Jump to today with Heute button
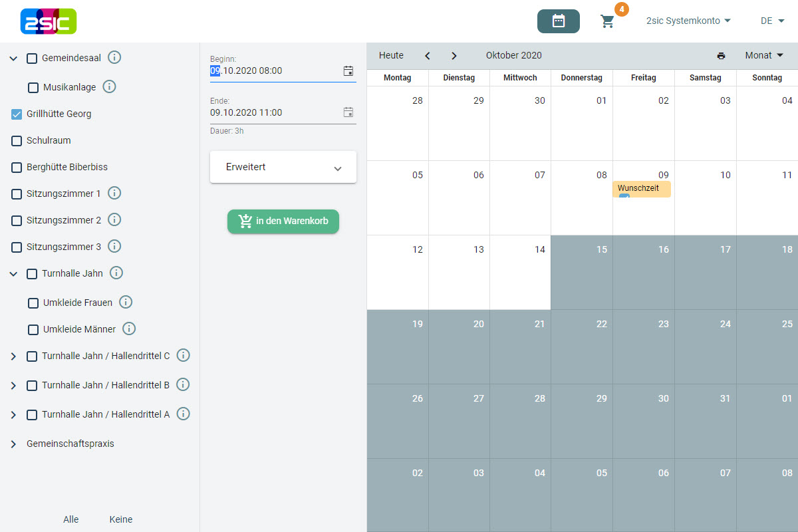Viewport: 798px width, 532px height. click(x=391, y=56)
